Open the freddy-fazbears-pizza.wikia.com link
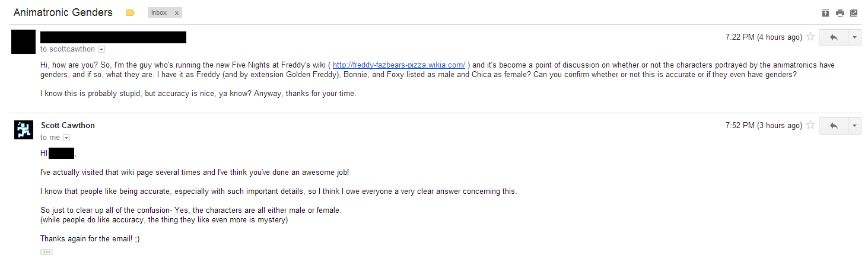Viewport: 868px width, 268px height. coord(399,65)
